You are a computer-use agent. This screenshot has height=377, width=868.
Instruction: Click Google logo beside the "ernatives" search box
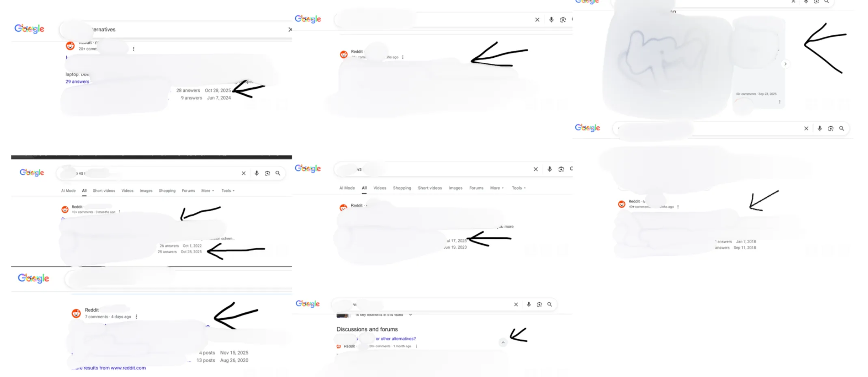point(29,28)
